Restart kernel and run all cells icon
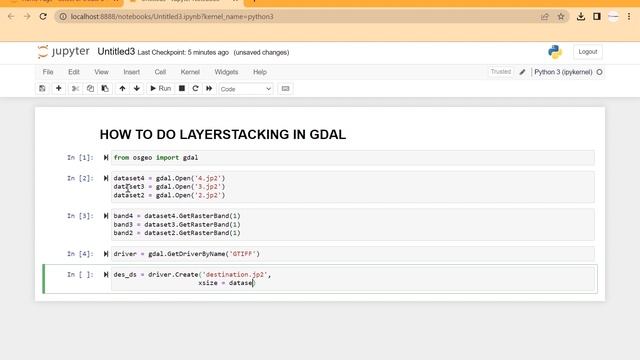Screen dimensions: 640x360 (x=209, y=89)
